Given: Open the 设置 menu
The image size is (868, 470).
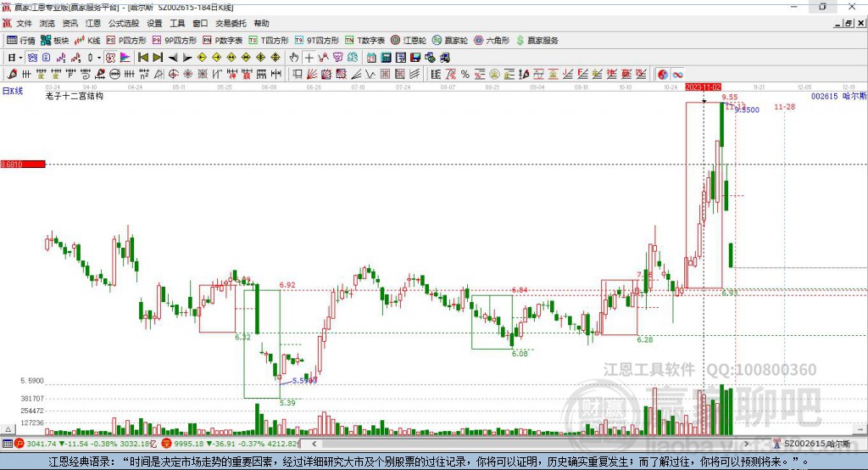Looking at the screenshot, I should (x=154, y=23).
